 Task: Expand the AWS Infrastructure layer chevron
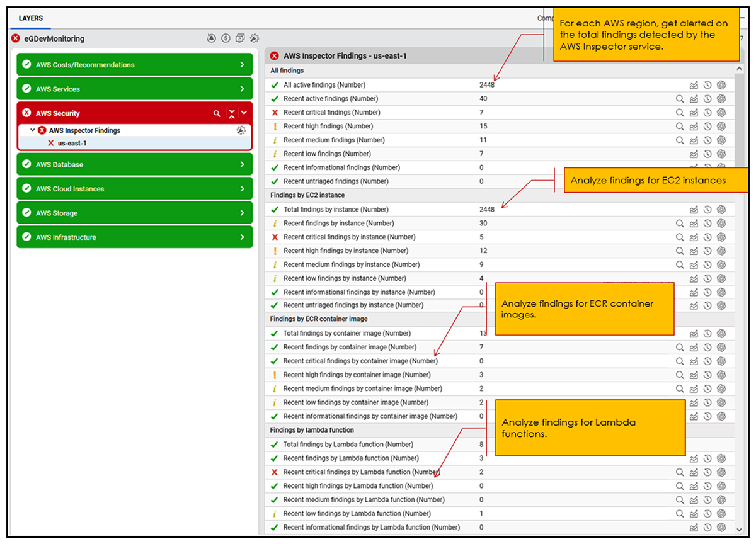coord(242,237)
